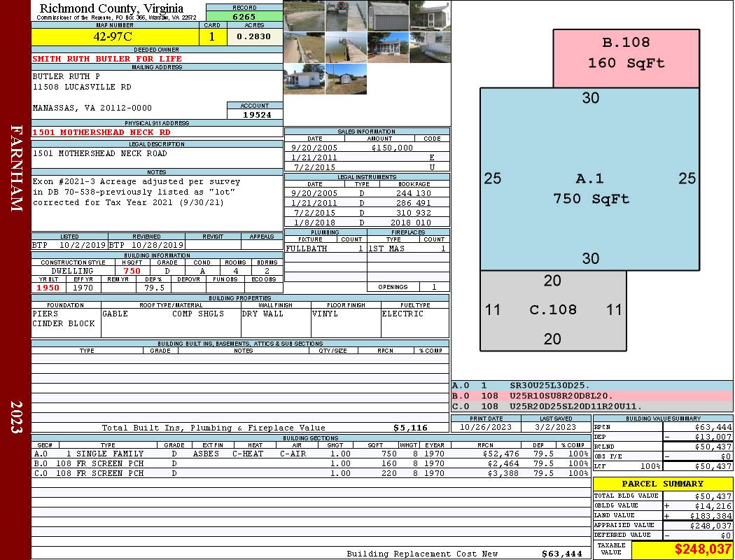Image resolution: width=735 pixels, height=560 pixels.
Task: Click the VINYL floor finish value
Action: 325,314
